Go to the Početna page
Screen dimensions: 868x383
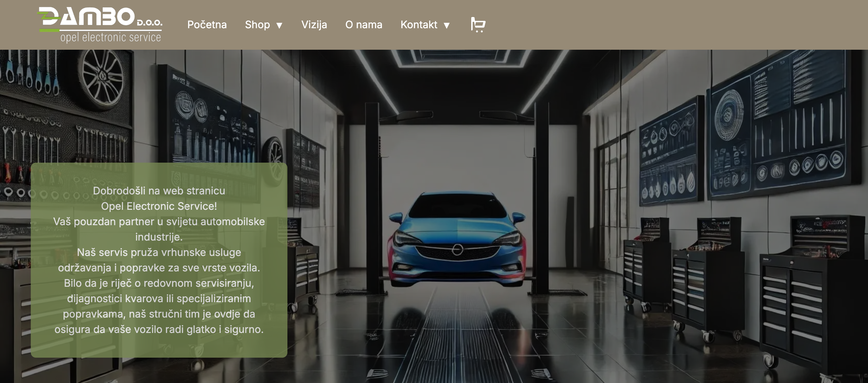click(207, 25)
